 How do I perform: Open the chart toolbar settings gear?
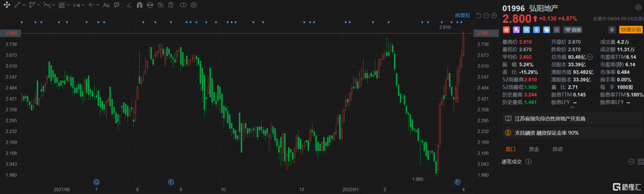pyautogui.click(x=193, y=5)
